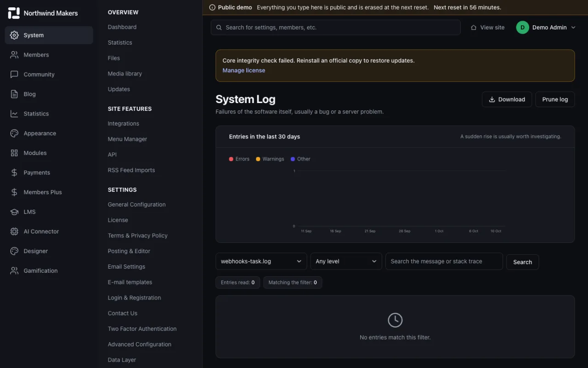Open Updates in Overview menu
Image resolution: width=588 pixels, height=368 pixels.
coord(119,89)
